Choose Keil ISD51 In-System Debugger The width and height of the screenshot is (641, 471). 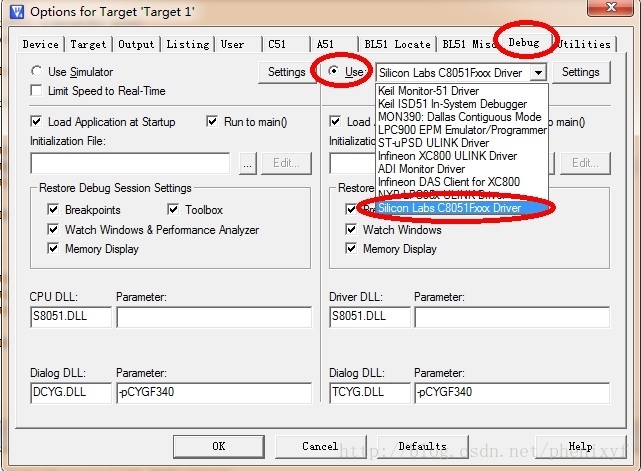[462, 104]
